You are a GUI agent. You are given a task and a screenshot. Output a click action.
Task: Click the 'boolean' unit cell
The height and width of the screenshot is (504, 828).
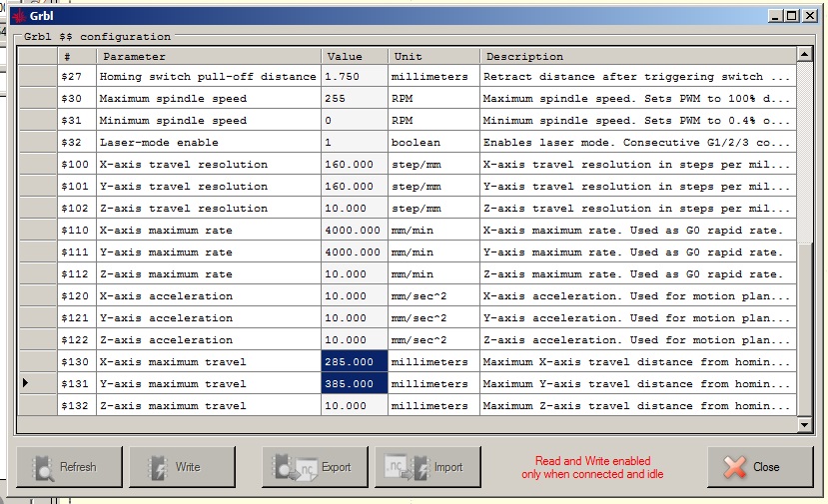434,143
